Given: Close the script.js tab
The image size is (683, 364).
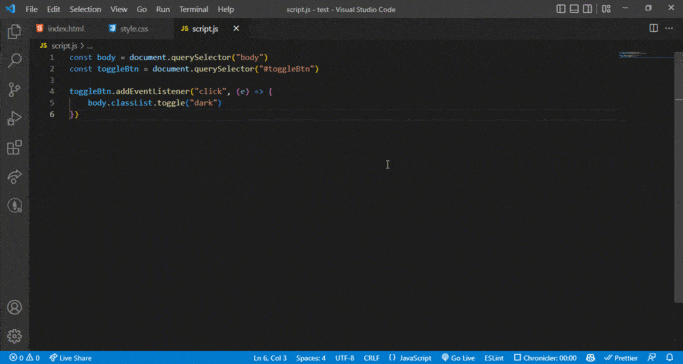Looking at the screenshot, I should (x=236, y=28).
